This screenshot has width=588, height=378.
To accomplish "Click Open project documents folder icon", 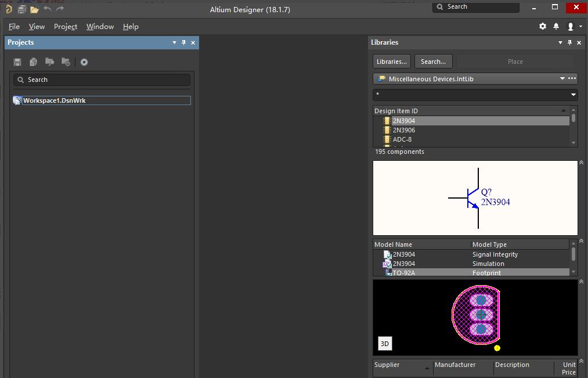I will [x=49, y=62].
